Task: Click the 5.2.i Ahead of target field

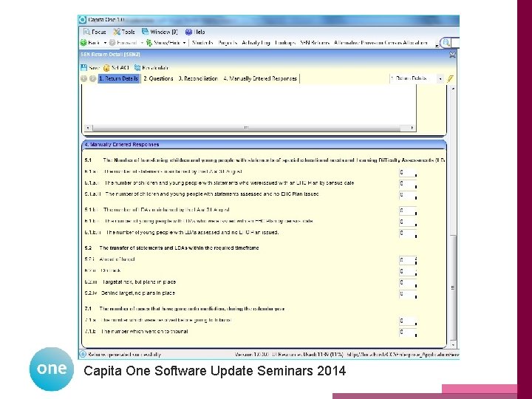Action: (407, 260)
